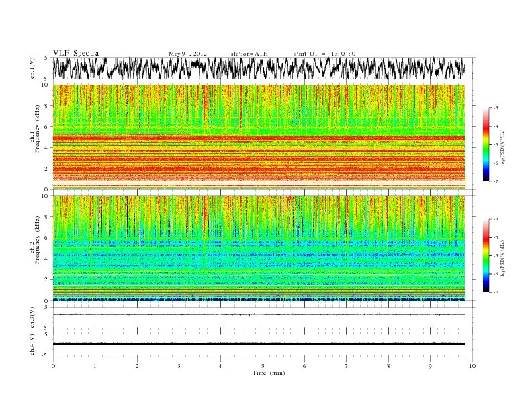Click the "-3" tick on ch.1 color bar
The height and width of the screenshot is (411, 532).
(x=496, y=108)
